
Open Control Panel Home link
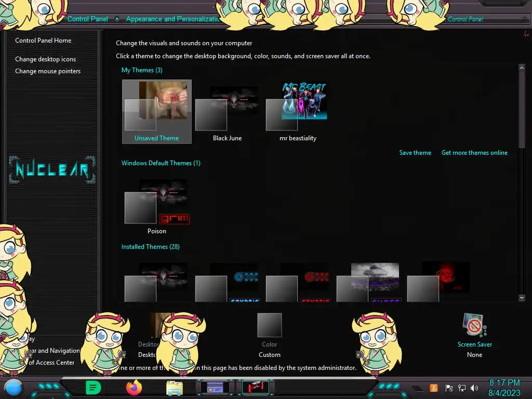click(x=43, y=41)
